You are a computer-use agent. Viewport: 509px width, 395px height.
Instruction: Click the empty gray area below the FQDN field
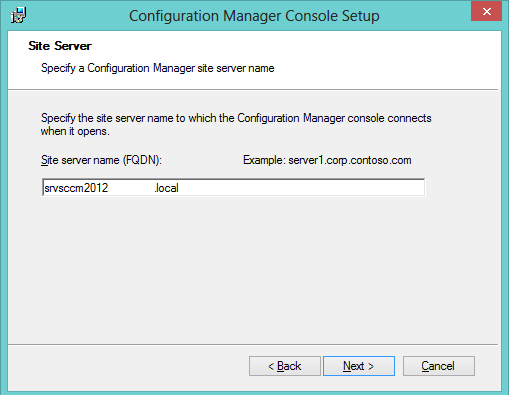click(253, 270)
